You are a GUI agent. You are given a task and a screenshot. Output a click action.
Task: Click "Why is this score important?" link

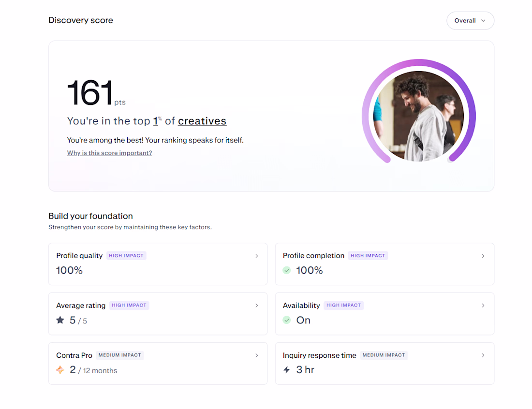tap(109, 153)
